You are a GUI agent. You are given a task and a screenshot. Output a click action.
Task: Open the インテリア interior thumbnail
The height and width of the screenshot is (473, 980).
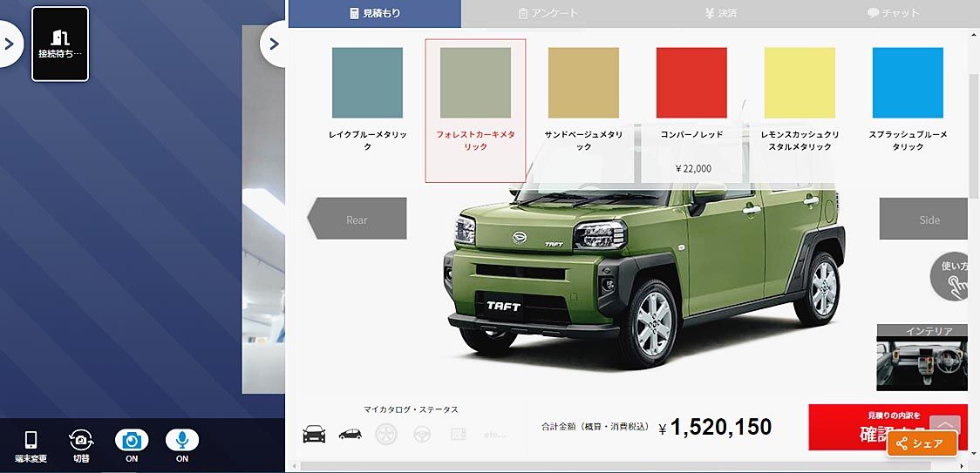(x=913, y=357)
